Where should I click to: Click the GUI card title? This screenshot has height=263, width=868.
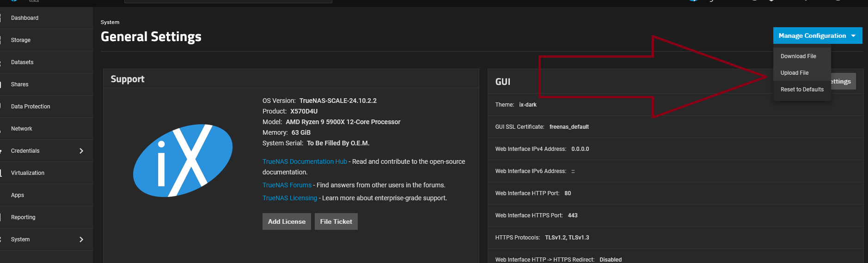point(503,82)
